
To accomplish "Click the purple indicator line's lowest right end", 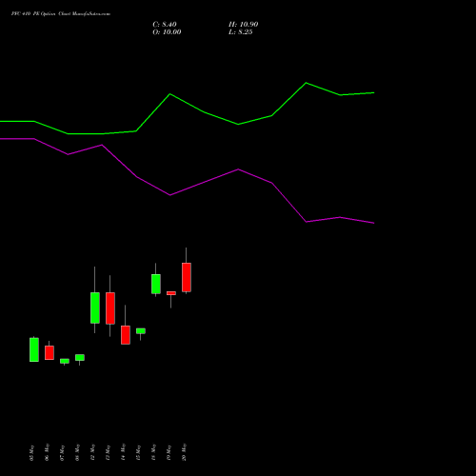I will pyautogui.click(x=373, y=223).
